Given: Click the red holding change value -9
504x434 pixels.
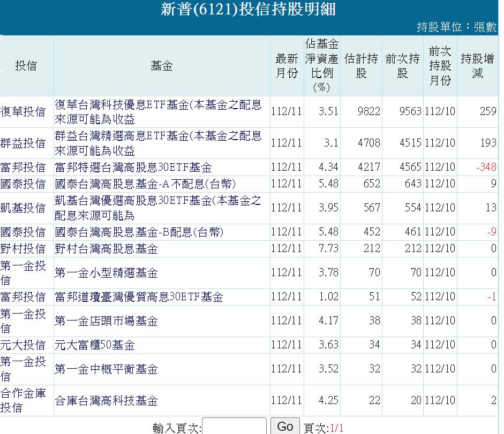Looking at the screenshot, I should tap(492, 232).
